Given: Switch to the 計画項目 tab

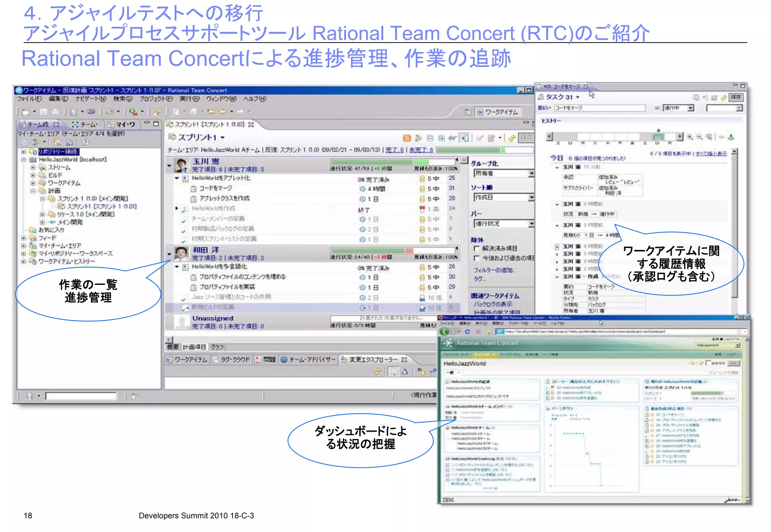Looking at the screenshot, I should click(x=194, y=347).
